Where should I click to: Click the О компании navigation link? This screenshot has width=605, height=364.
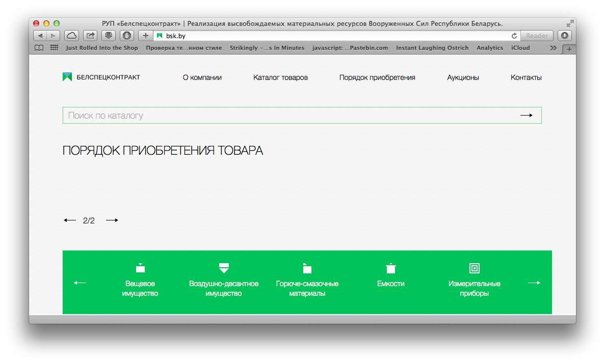pos(202,77)
